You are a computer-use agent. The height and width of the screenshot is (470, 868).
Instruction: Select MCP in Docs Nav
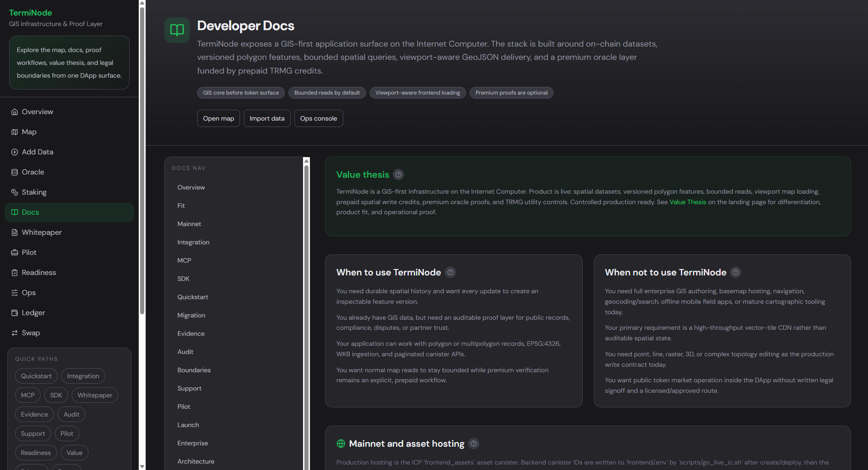coord(234,260)
